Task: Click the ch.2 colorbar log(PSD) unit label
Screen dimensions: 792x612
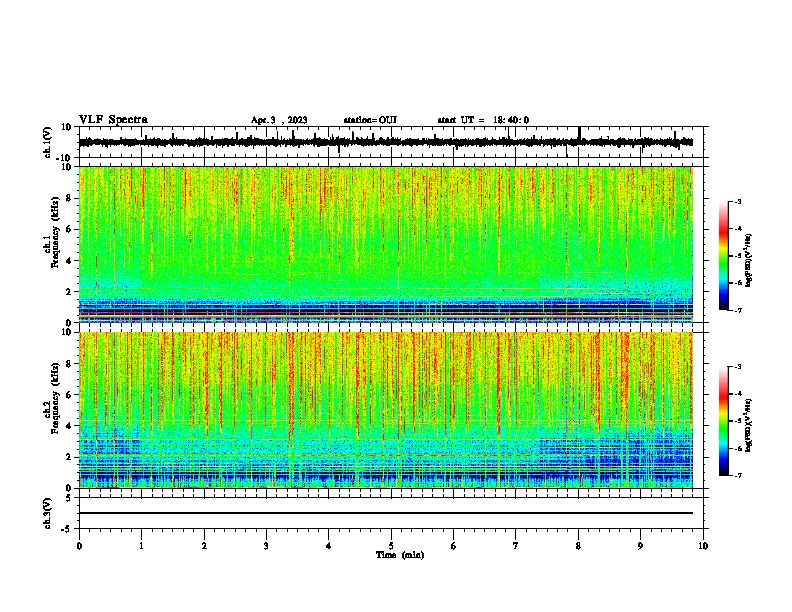Action: pos(749,425)
